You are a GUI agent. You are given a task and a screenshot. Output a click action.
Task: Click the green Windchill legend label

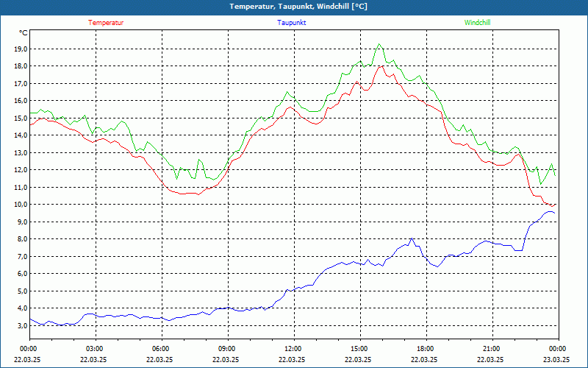click(478, 23)
